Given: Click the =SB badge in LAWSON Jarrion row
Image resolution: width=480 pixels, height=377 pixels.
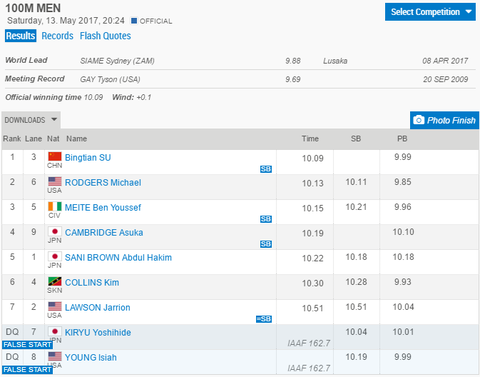Looking at the screenshot, I should click(x=264, y=319).
